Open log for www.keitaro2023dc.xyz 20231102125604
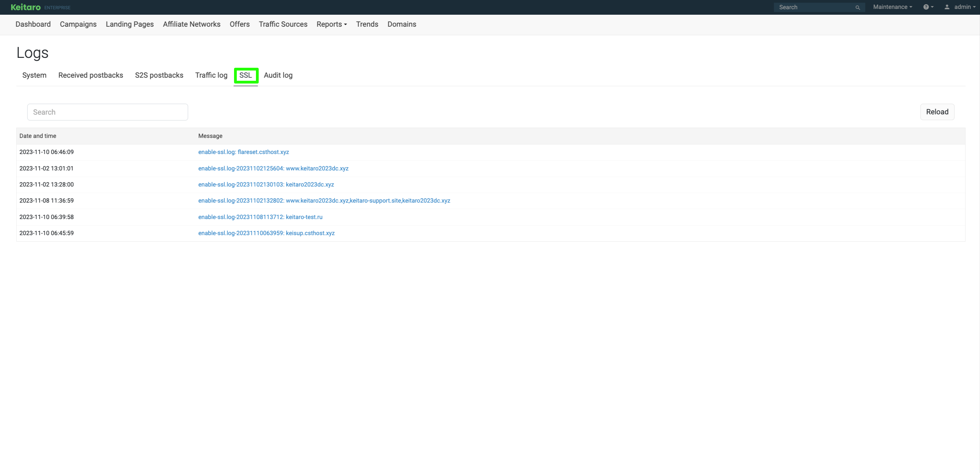 point(273,169)
